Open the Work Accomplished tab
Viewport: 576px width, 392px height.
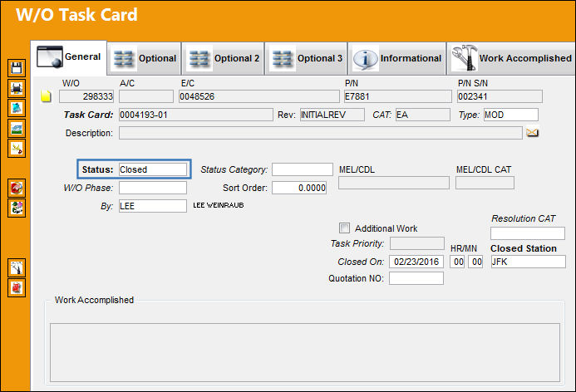pyautogui.click(x=511, y=58)
